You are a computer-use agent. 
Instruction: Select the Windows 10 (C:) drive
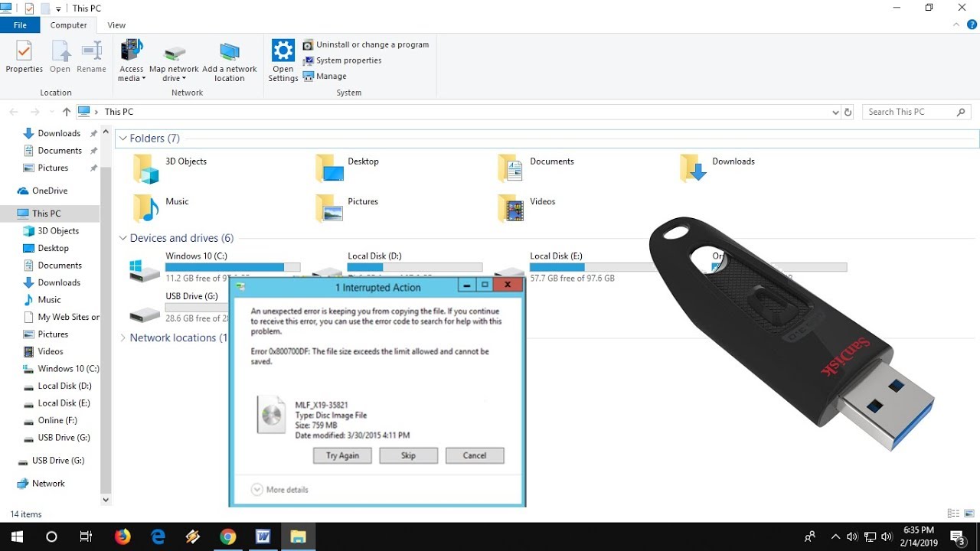216,267
